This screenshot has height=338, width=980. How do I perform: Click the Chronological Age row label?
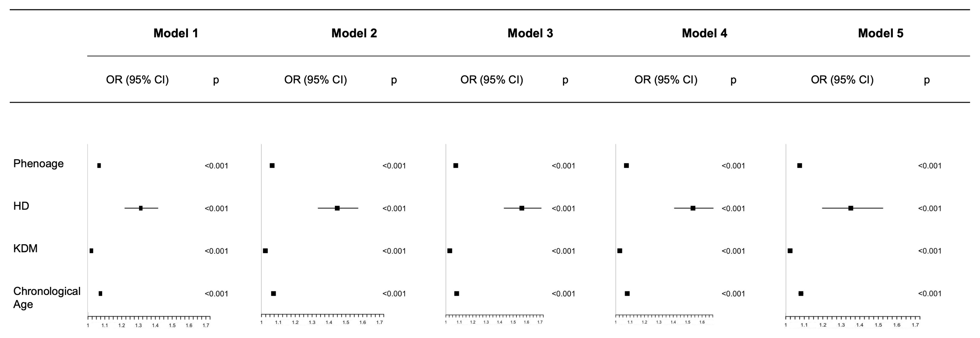[46, 297]
